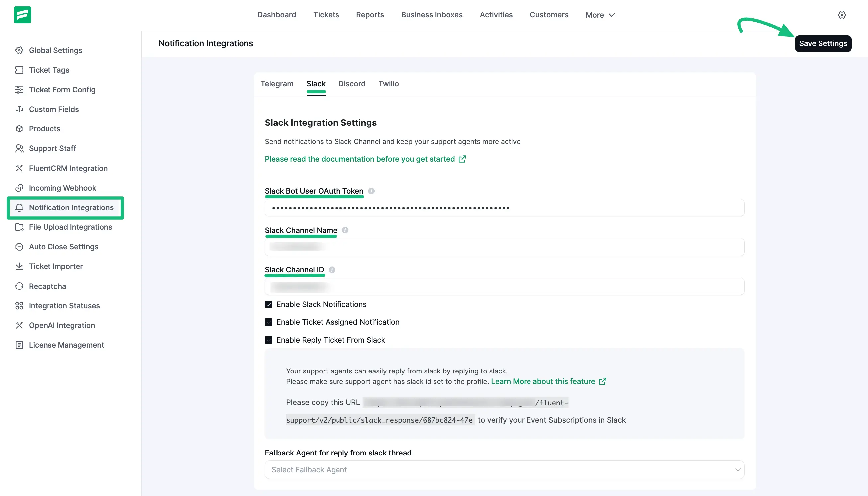Select the Notification Integrations bell icon
Screen dimensions: 868x496
(x=19, y=207)
